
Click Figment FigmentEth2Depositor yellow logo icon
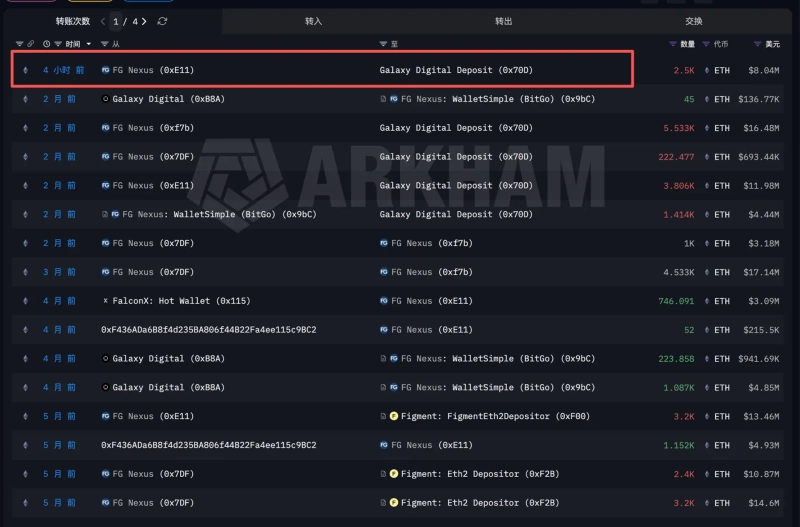pyautogui.click(x=394, y=416)
